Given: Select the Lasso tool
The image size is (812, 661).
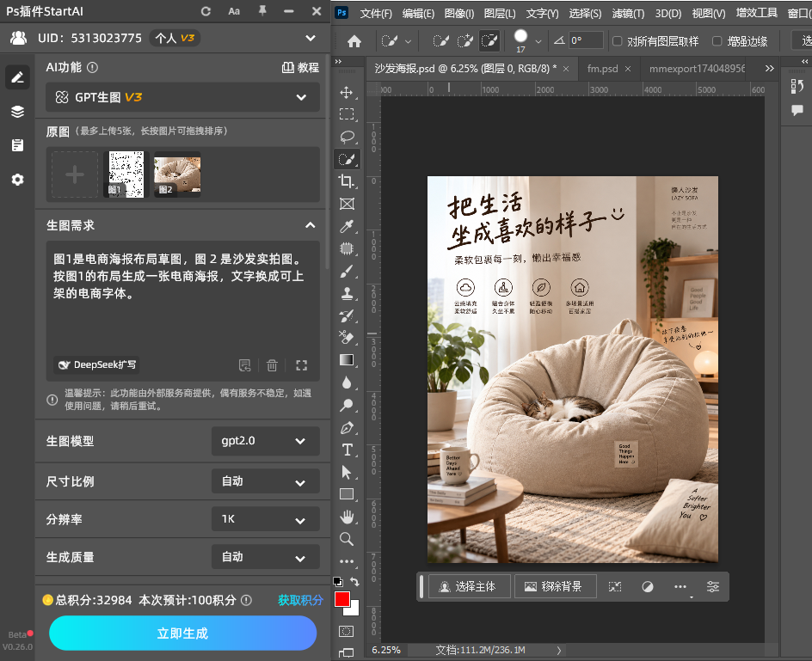Looking at the screenshot, I should [347, 137].
